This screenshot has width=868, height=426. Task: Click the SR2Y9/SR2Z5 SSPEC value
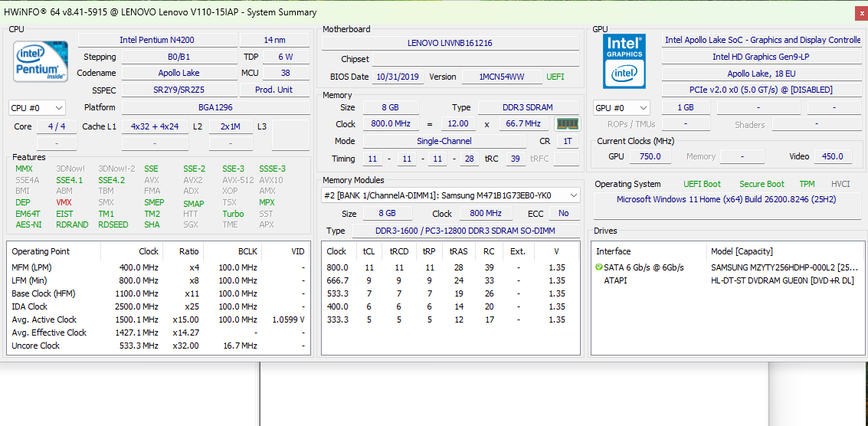click(181, 90)
